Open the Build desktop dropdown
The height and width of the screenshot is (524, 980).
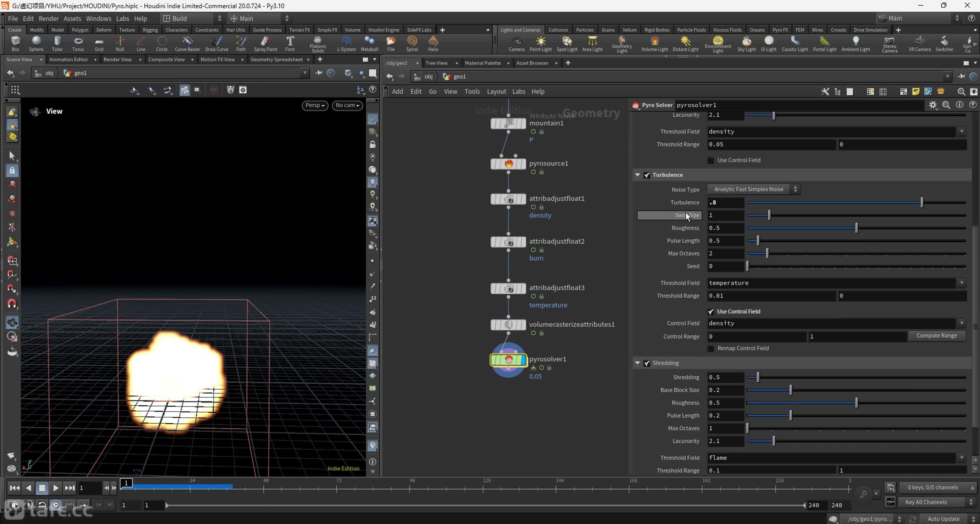click(192, 18)
